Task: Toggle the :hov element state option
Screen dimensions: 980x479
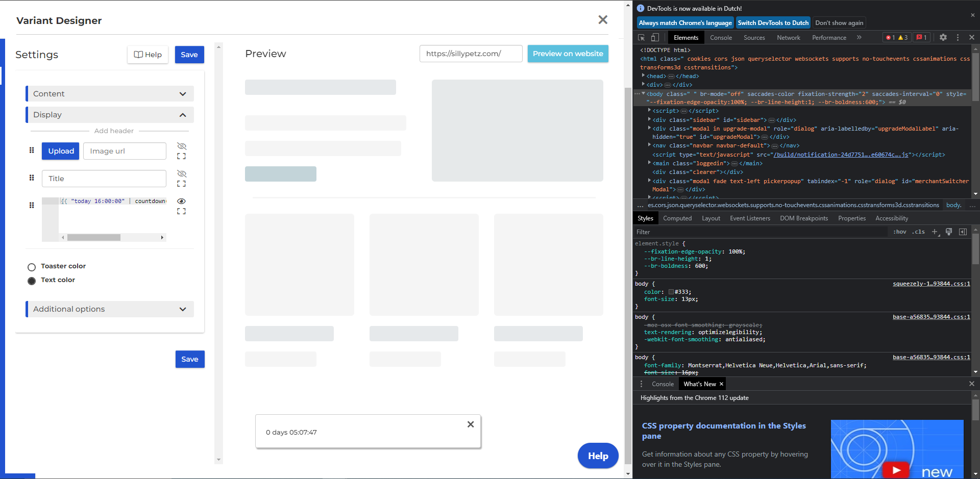Action: 900,232
